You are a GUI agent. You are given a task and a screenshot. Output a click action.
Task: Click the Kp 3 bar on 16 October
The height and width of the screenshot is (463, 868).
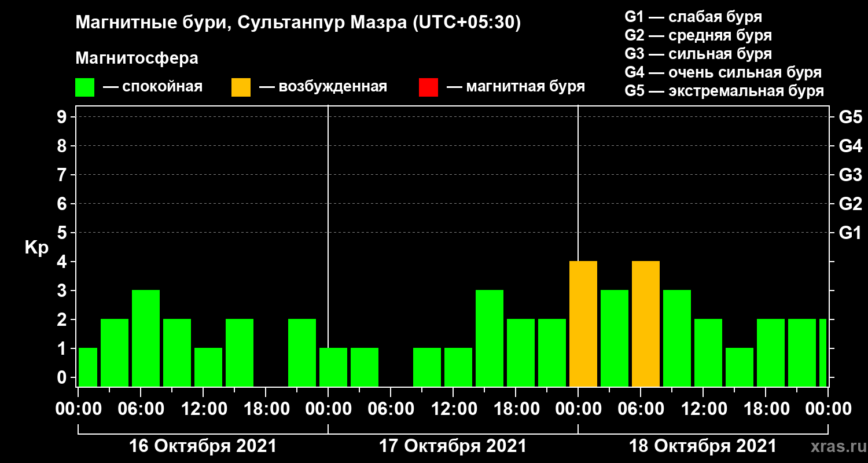click(146, 339)
